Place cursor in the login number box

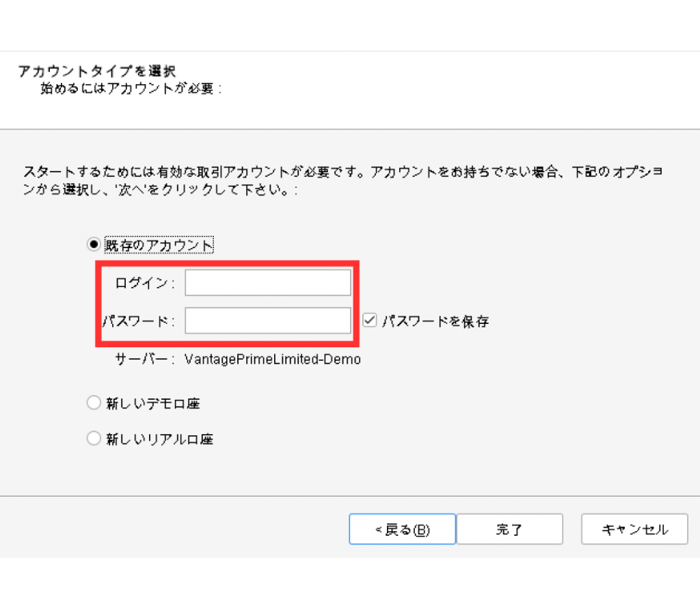pyautogui.click(x=268, y=282)
